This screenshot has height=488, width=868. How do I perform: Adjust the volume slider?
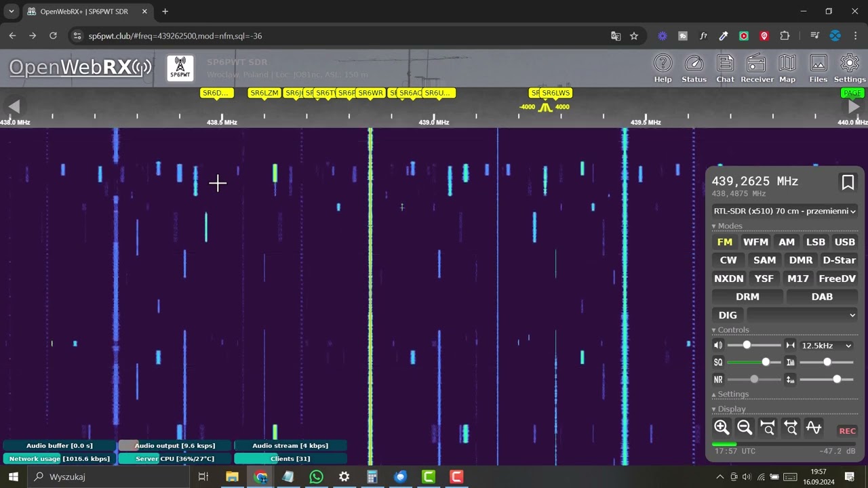tap(754, 346)
